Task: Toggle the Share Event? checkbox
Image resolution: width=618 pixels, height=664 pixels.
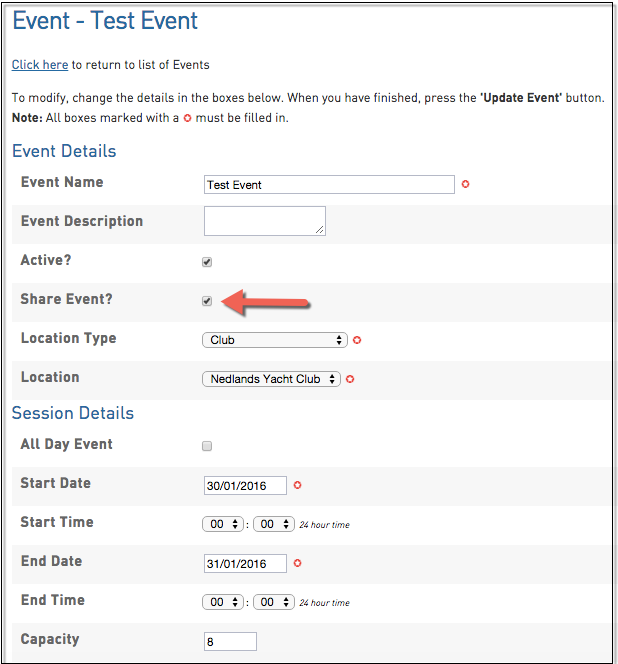Action: (207, 301)
